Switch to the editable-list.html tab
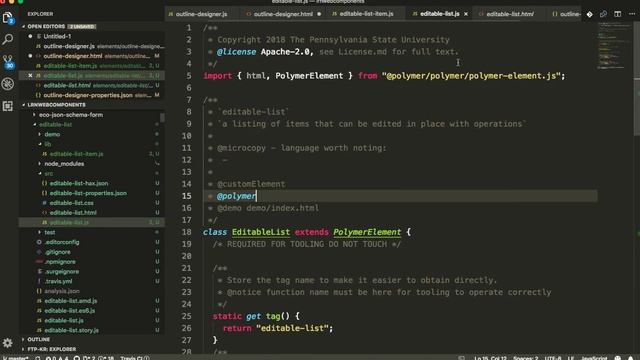The image size is (640, 360). [x=510, y=14]
